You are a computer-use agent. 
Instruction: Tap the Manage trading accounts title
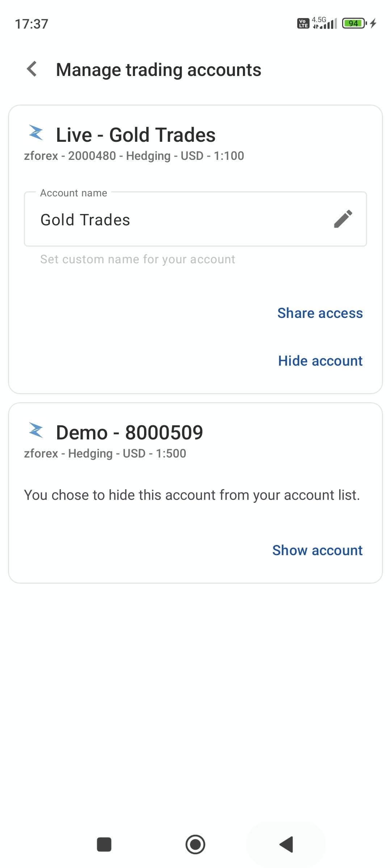159,70
